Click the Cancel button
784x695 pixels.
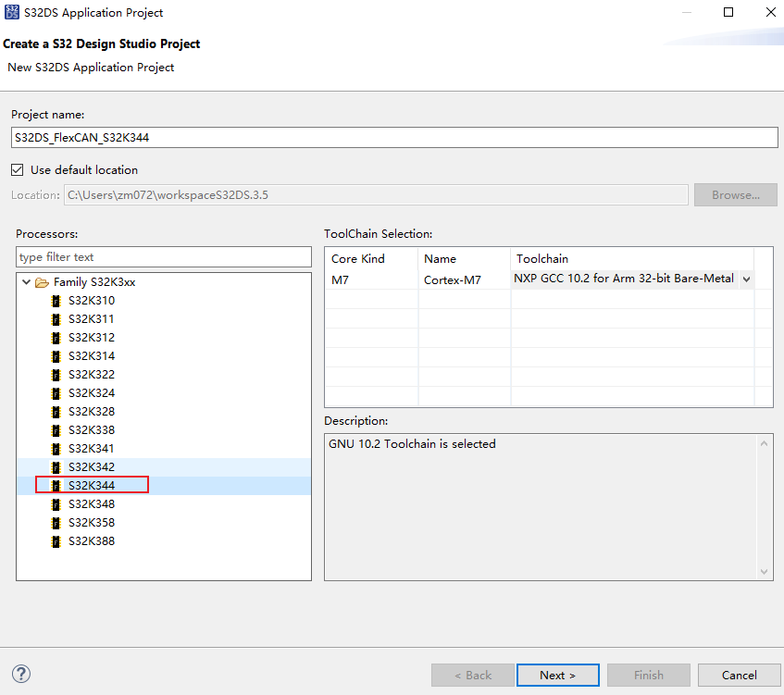[x=739, y=675]
